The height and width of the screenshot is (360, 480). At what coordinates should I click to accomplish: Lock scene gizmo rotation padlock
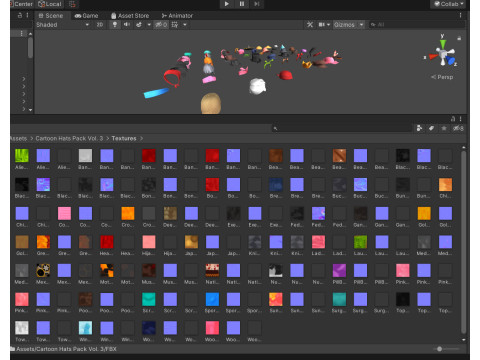tap(459, 38)
